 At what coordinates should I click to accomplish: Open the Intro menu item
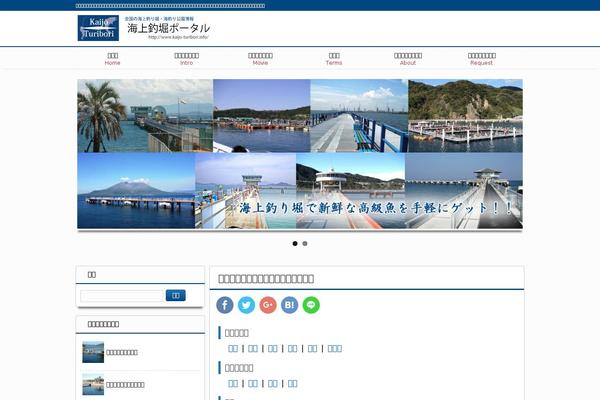coord(186,59)
